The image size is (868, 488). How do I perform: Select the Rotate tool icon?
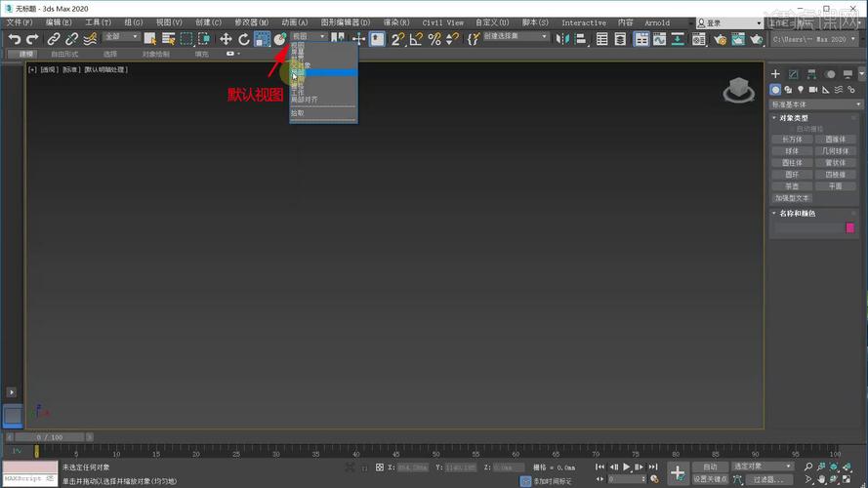tap(243, 39)
